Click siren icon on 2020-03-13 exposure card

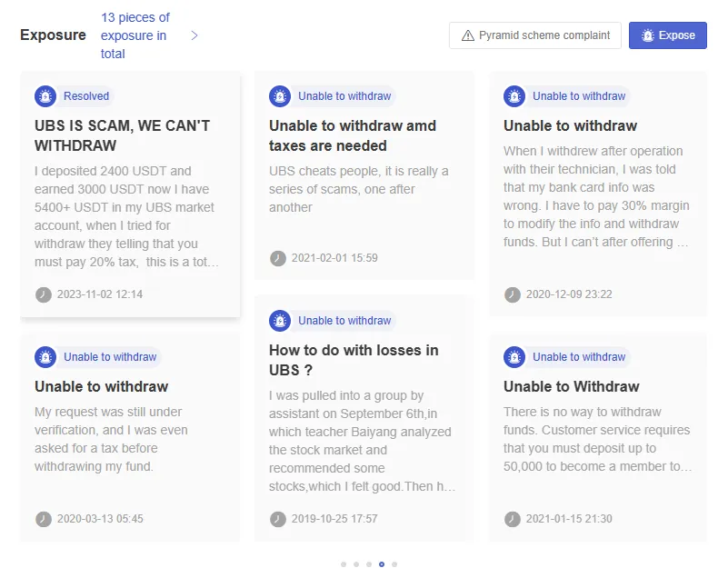45,357
